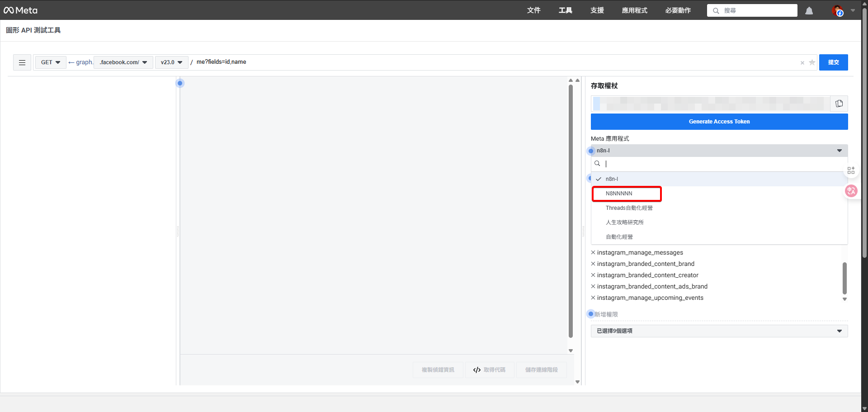868x412 pixels.
Task: Copy the access token using the copy icon
Action: coord(839,103)
